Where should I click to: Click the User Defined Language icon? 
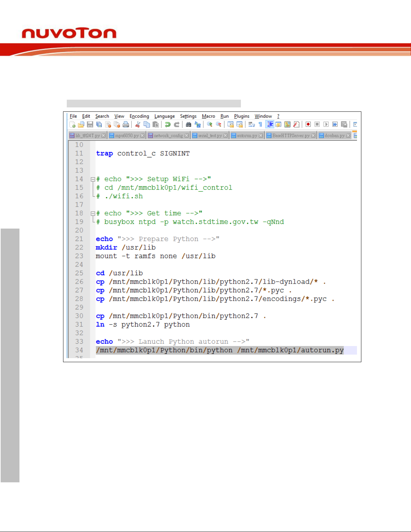pos(278,125)
